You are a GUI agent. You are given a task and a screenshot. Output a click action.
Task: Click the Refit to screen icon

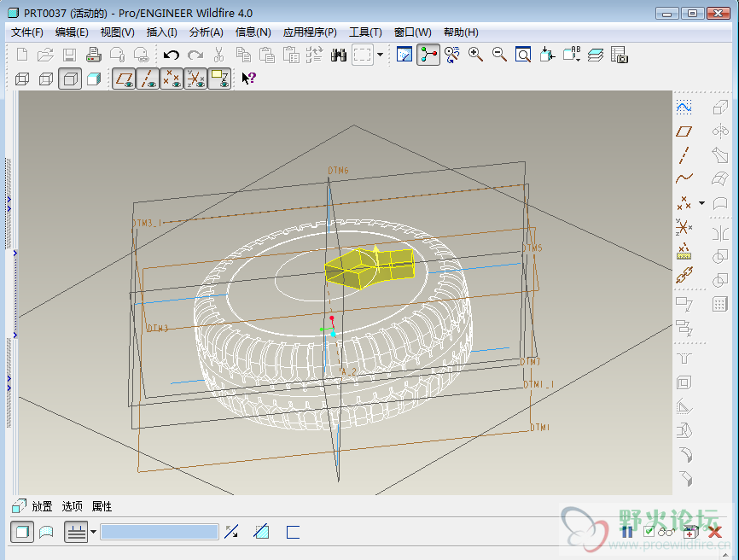pyautogui.click(x=523, y=55)
